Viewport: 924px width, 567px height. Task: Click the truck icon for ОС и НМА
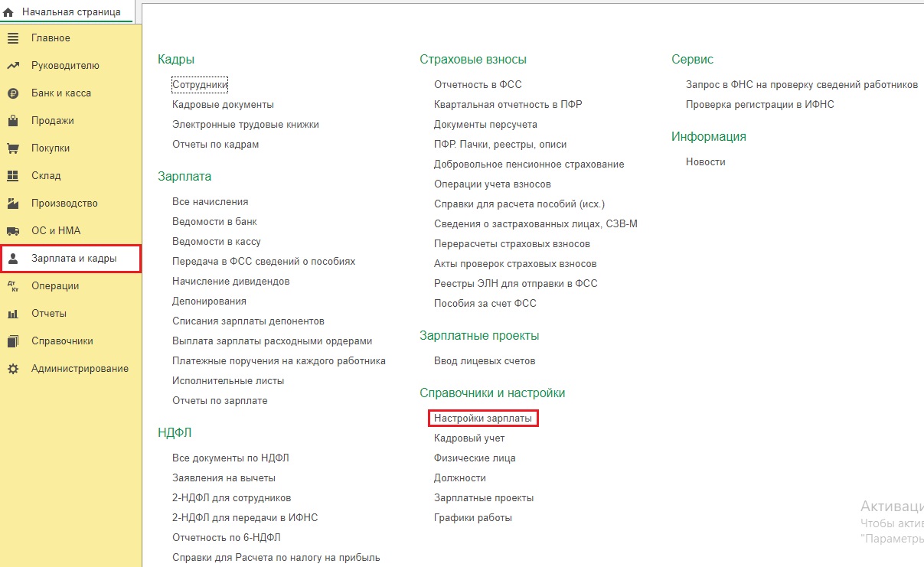[x=12, y=231]
